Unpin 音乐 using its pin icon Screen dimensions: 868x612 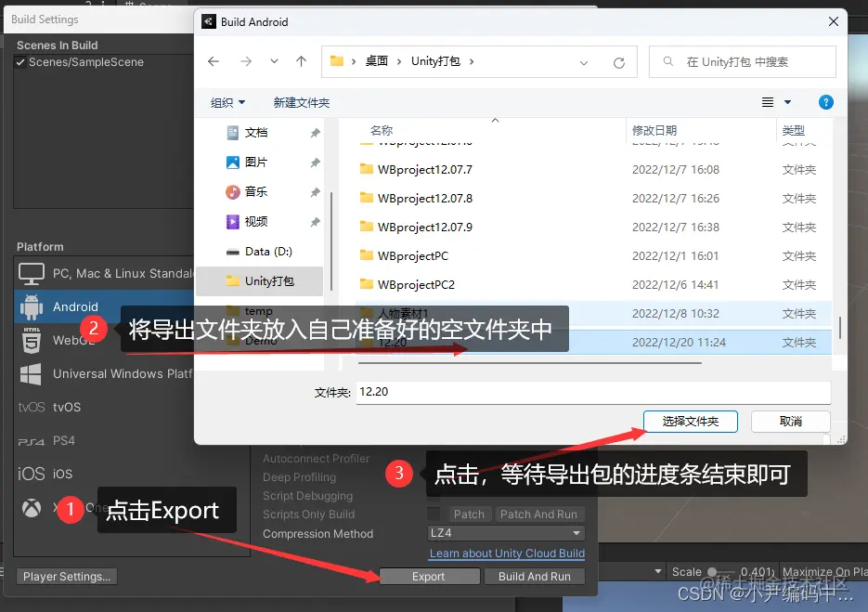315,192
